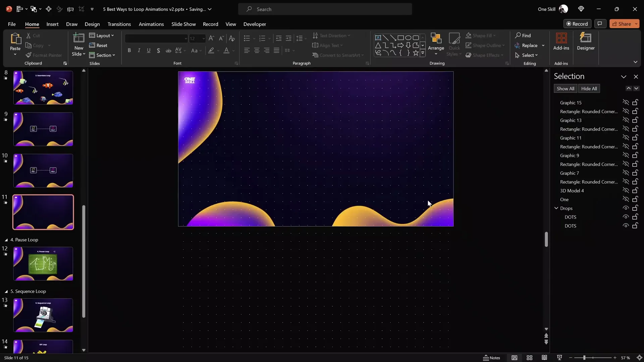Screen dimensions: 644x362
Task: Open the Layout dropdown
Action: pyautogui.click(x=102, y=36)
